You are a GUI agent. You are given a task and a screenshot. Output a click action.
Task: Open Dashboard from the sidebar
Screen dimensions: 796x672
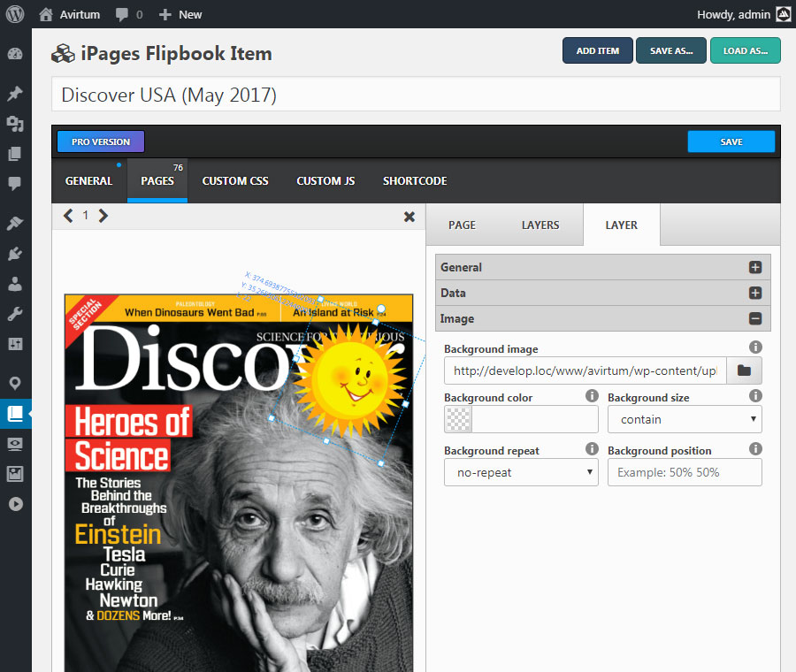15,54
